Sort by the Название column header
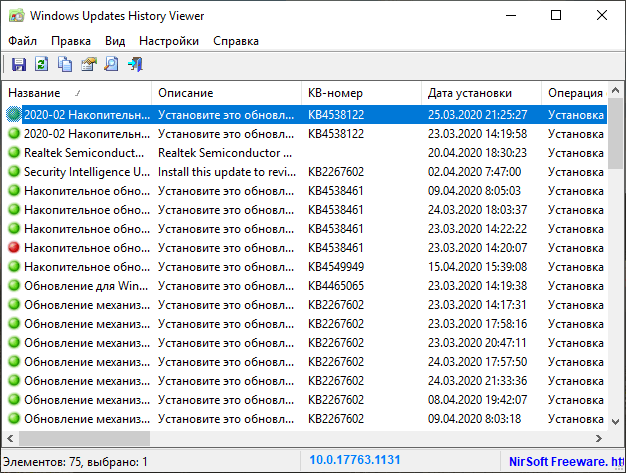Image resolution: width=626 pixels, height=473 pixels. [77, 93]
